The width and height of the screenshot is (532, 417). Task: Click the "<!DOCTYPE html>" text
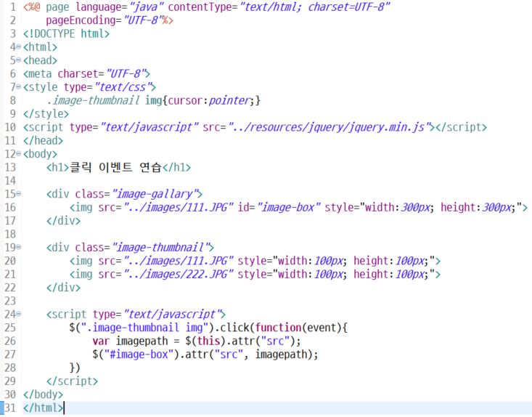66,33
